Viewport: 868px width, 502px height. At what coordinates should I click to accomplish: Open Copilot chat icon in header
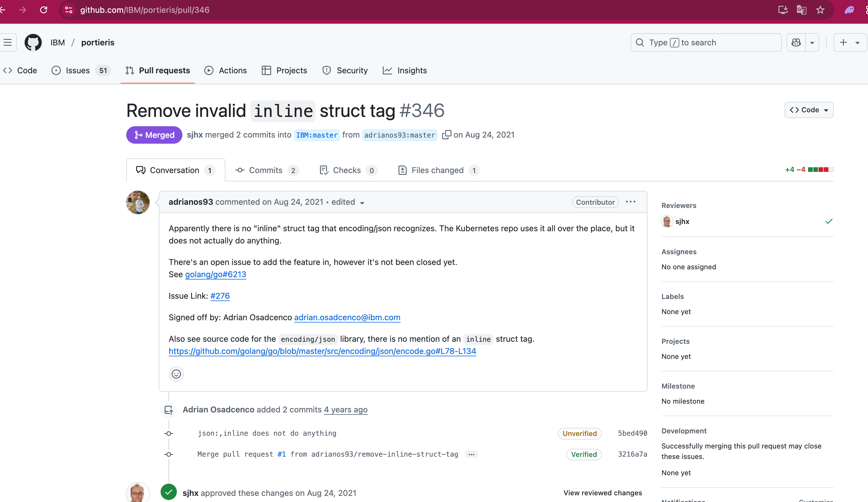coord(796,42)
